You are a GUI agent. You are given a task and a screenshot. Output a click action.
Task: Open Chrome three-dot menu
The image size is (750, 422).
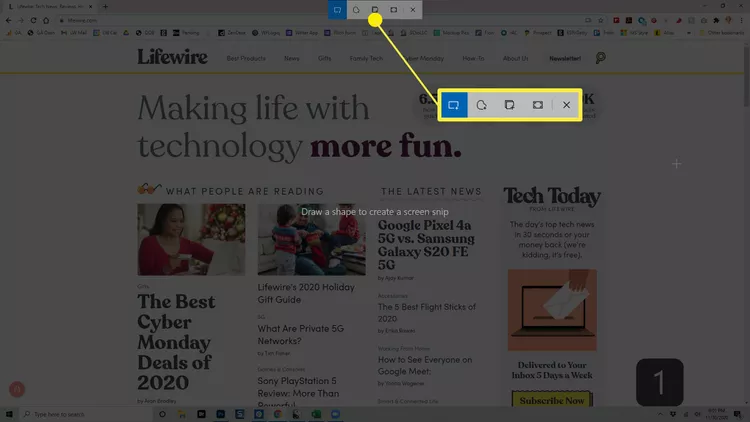coord(742,20)
